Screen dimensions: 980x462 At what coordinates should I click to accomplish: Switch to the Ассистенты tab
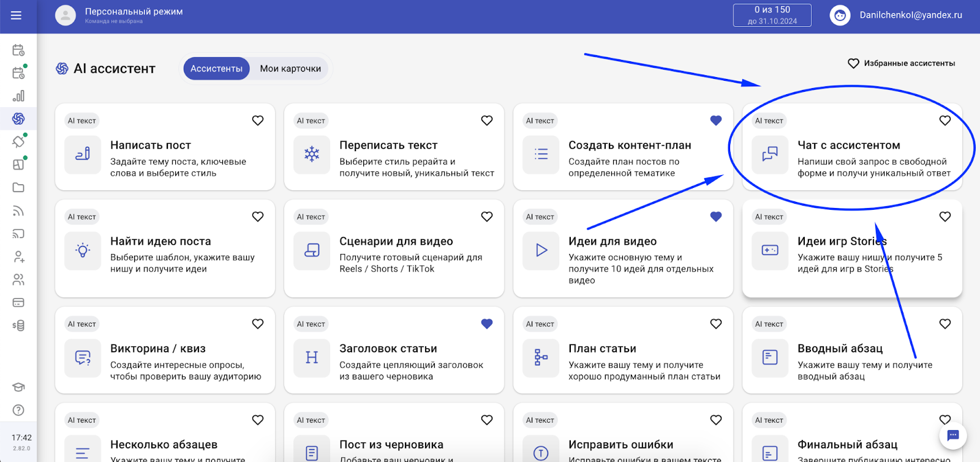pyautogui.click(x=216, y=69)
